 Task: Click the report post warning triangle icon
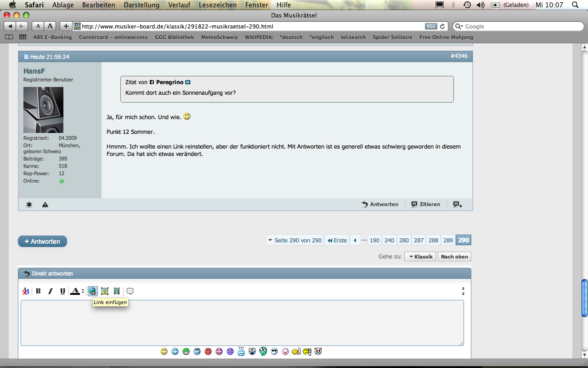(45, 204)
